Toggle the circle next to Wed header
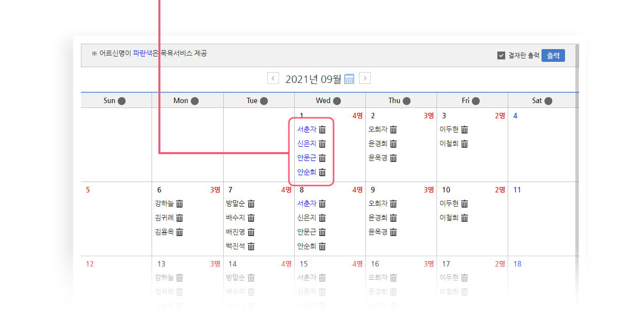 [337, 101]
